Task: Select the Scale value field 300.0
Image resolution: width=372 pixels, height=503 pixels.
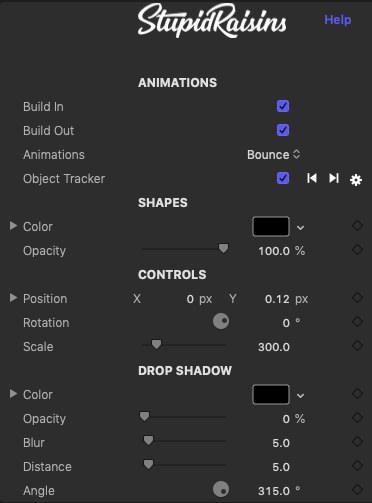Action: (274, 347)
